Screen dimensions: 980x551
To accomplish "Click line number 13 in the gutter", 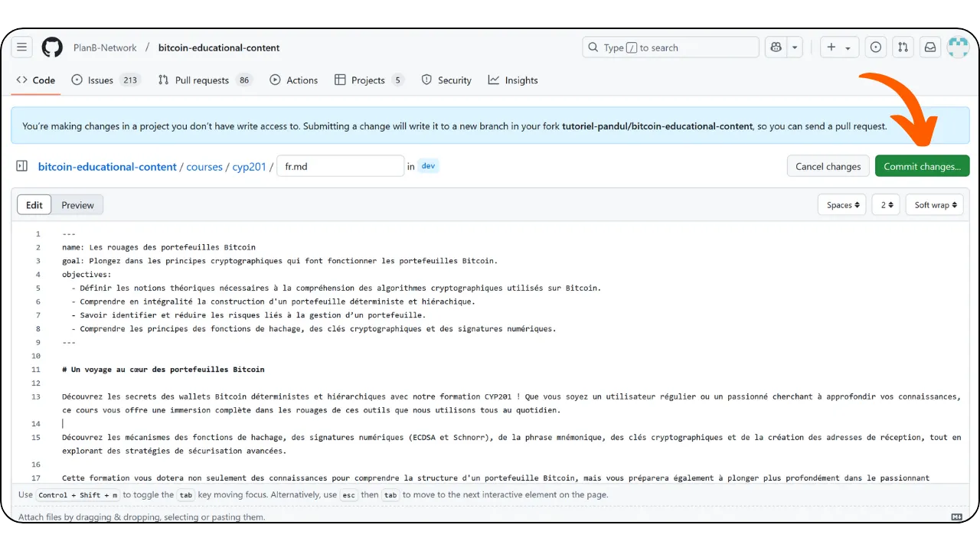I will pyautogui.click(x=36, y=396).
